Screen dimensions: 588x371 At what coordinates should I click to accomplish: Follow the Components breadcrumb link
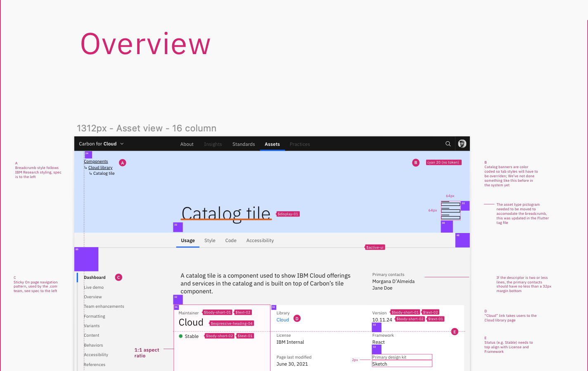pos(96,162)
